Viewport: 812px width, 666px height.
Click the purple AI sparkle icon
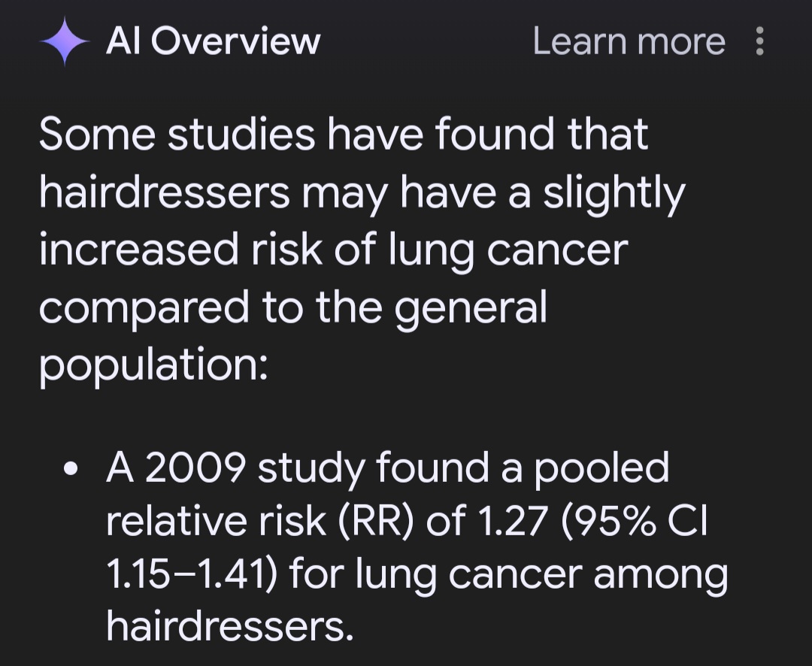[65, 41]
